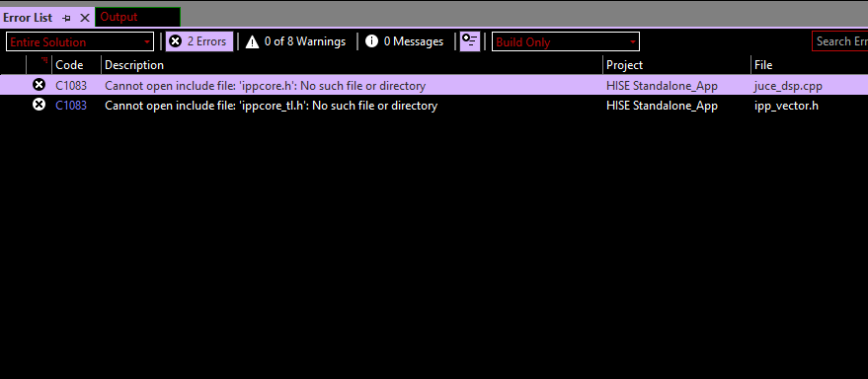Sort by the Description column header

[x=352, y=65]
